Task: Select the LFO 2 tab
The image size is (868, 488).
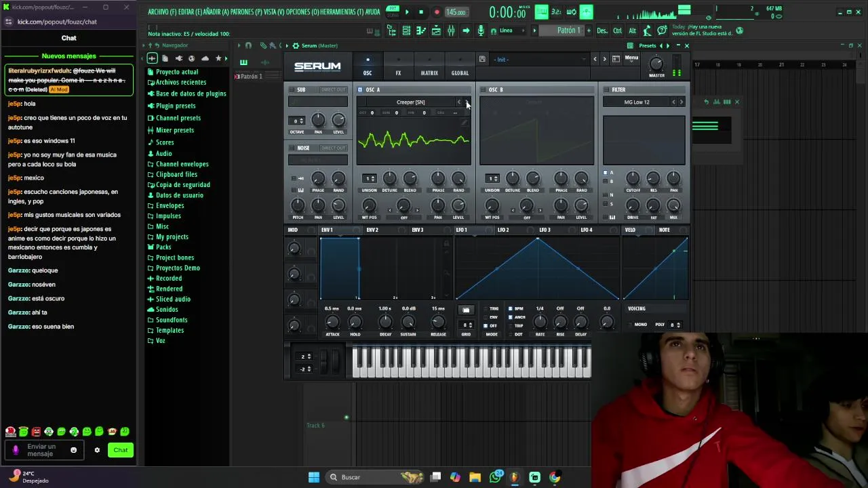Action: pos(503,230)
